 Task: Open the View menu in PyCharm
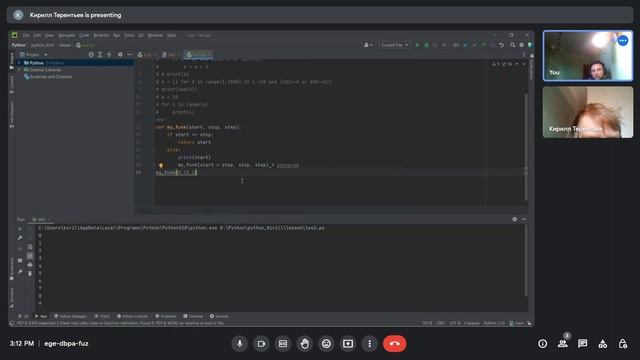click(x=49, y=36)
